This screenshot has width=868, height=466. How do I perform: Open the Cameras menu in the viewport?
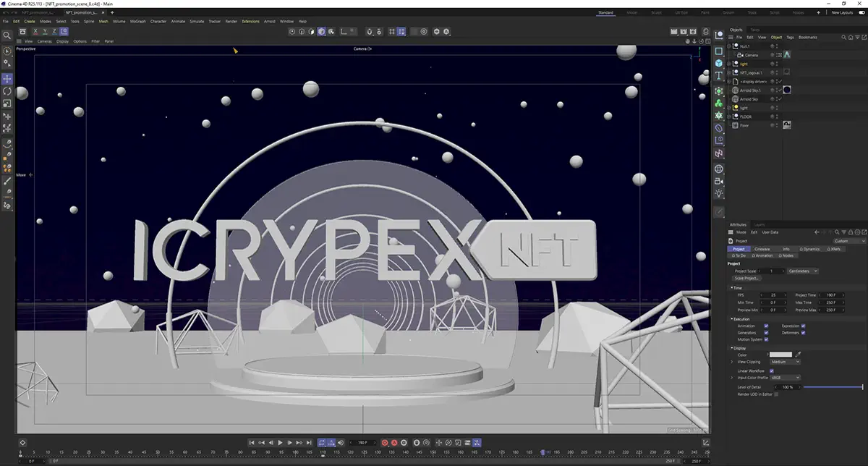tap(44, 41)
